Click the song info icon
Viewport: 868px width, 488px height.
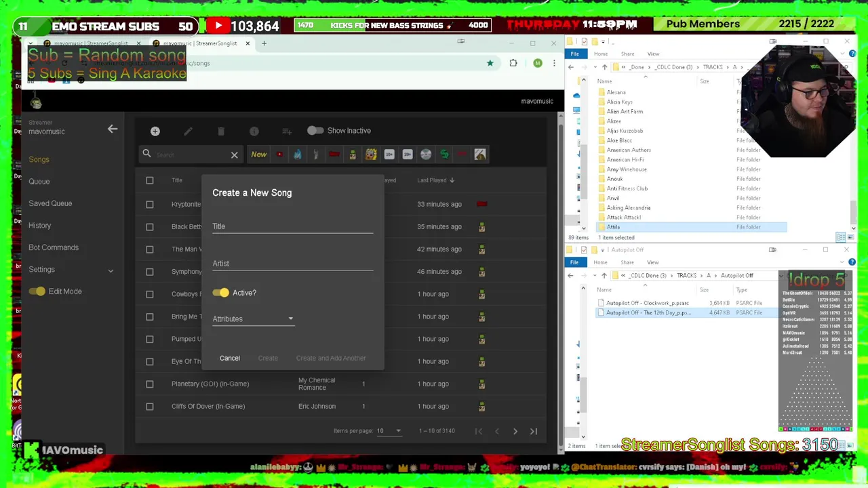coord(254,131)
